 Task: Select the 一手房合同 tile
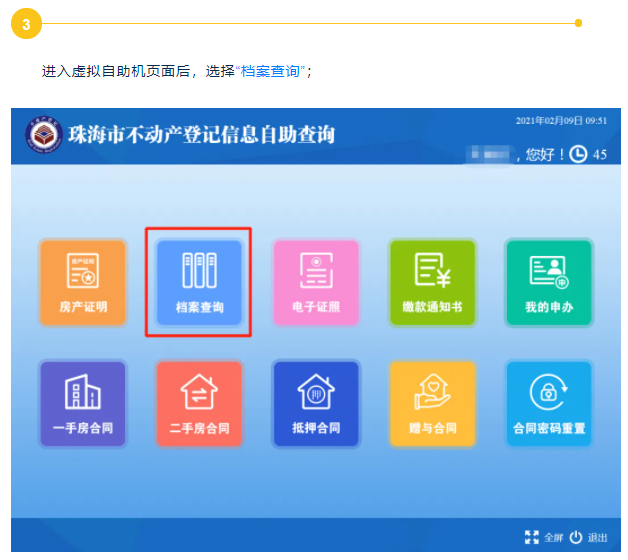click(x=82, y=403)
